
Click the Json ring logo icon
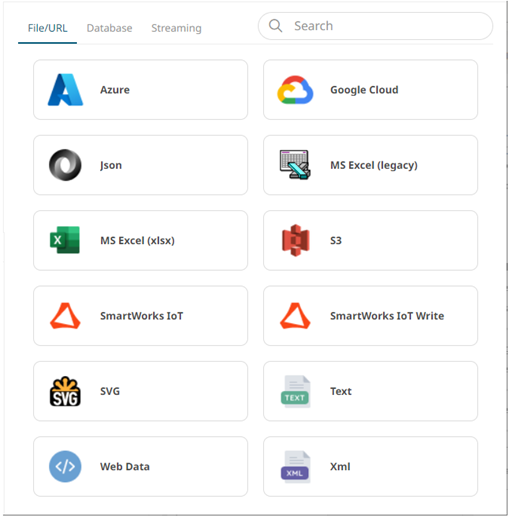tap(65, 165)
